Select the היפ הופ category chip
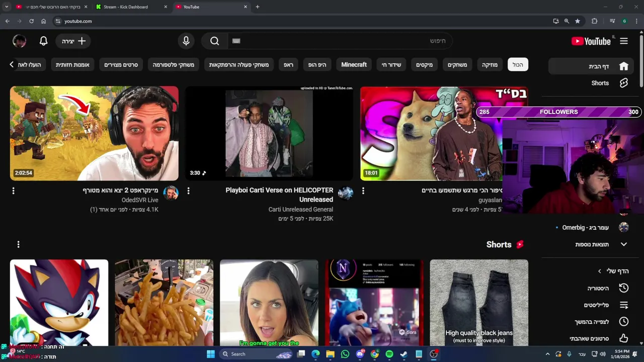 point(317,65)
